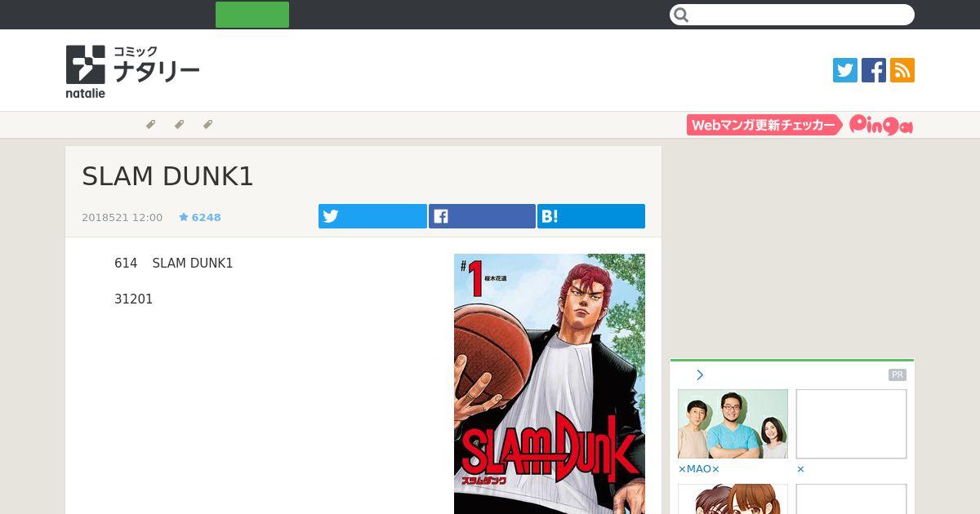Open the empty thumbnail beside the people photo
This screenshot has width=980, height=514.
coord(851,423)
